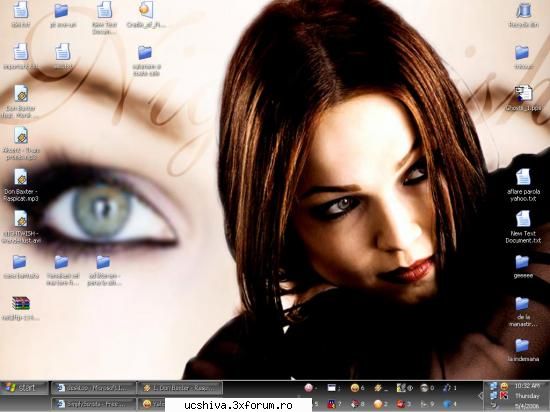
Task: Open the red K antivirus tray icon
Action: (504, 396)
